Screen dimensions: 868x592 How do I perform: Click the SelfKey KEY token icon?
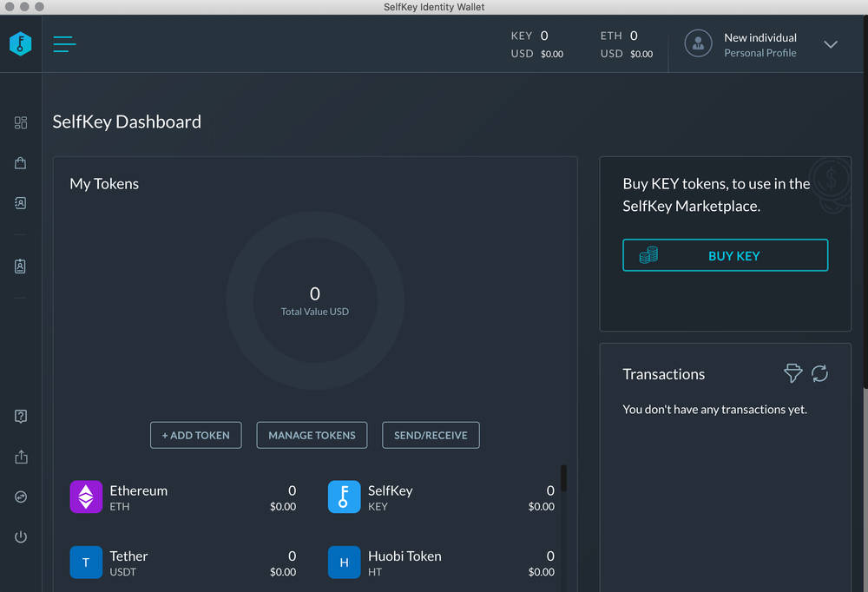[x=344, y=497]
